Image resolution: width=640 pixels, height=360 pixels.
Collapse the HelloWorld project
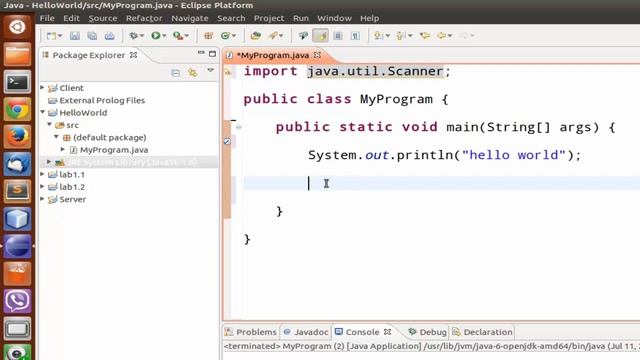pos(42,112)
